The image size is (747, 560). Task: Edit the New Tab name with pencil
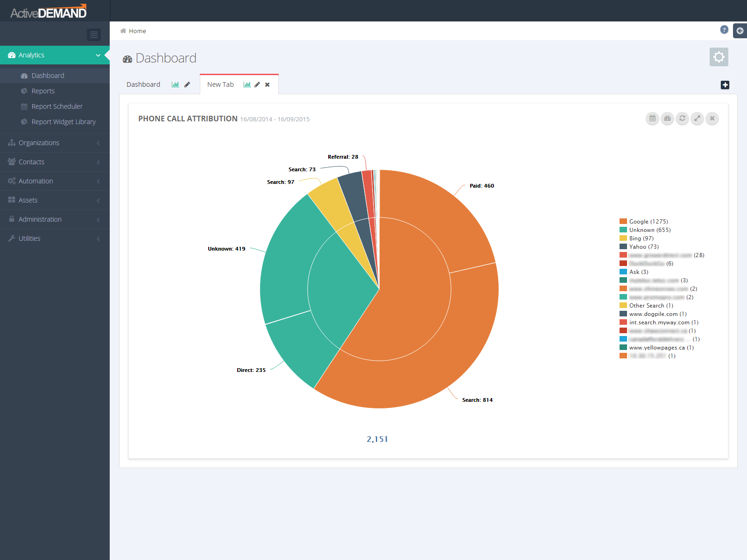(257, 84)
